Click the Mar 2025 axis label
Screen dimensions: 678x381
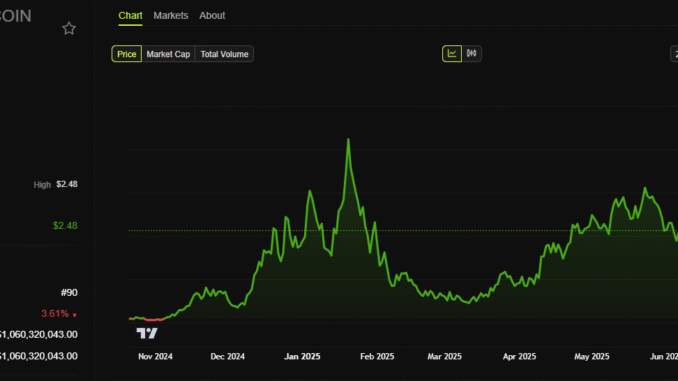coord(445,356)
